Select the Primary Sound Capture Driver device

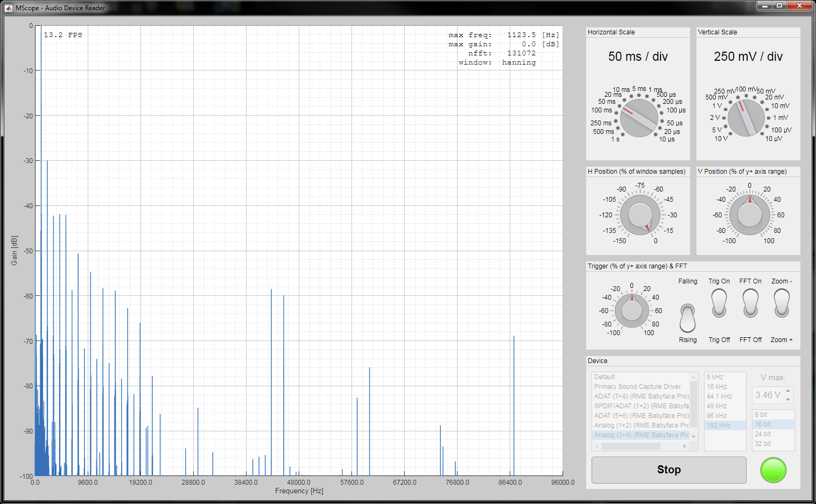coord(637,386)
